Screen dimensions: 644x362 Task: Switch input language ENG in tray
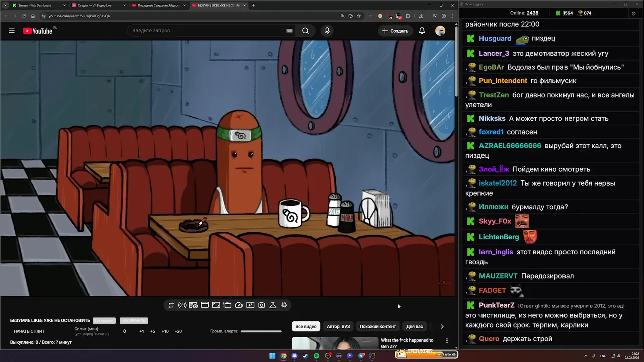[x=603, y=356]
